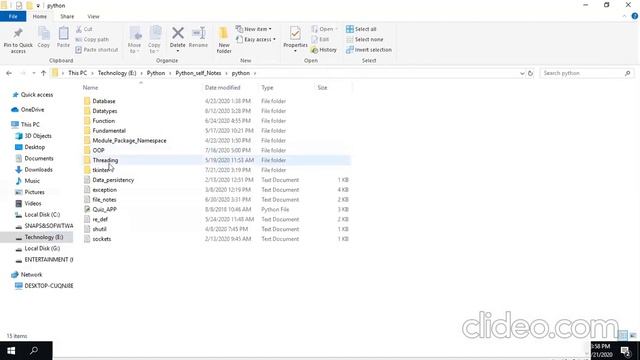The width and height of the screenshot is (640, 360).
Task: Switch to the Share ribbon tab
Action: [x=67, y=16]
